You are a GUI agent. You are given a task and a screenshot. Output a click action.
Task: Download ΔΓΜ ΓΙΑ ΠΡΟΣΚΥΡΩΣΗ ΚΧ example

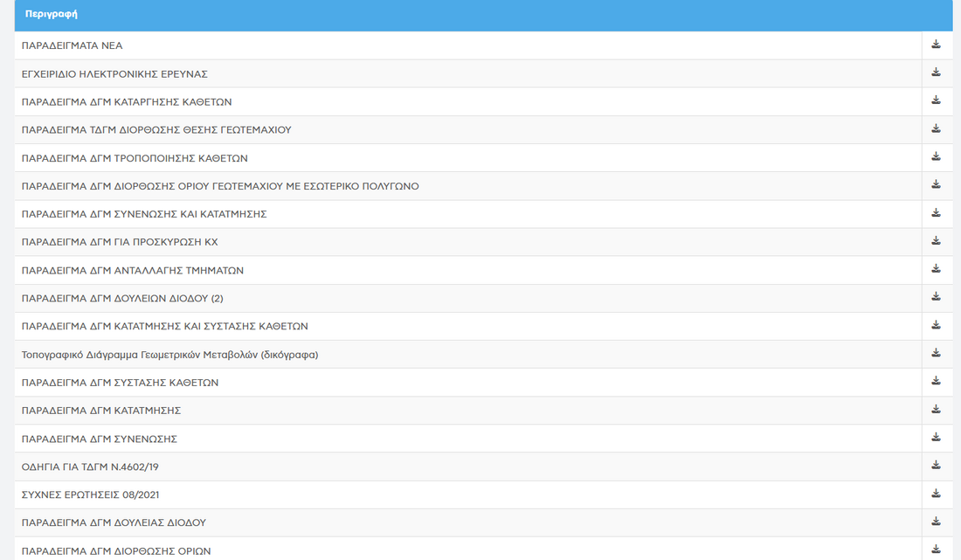click(x=936, y=240)
